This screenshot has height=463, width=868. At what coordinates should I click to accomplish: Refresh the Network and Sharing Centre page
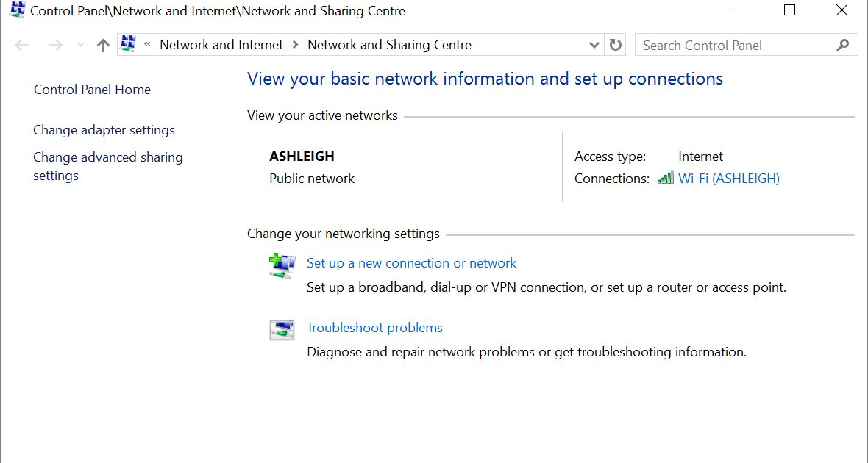pos(616,45)
